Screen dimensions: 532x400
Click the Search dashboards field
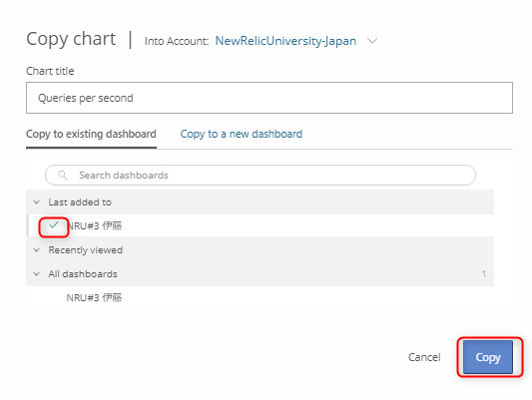click(x=261, y=175)
